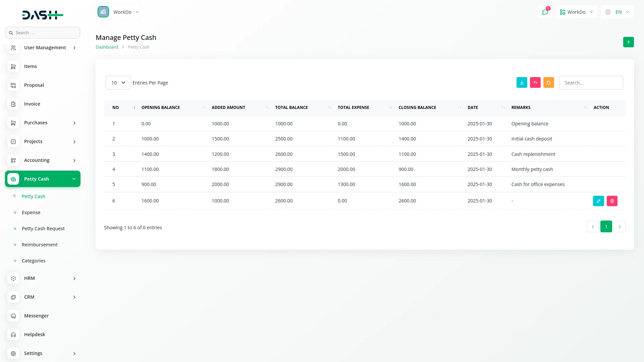Toggle sorting on the Total Expense column
Viewport: 644px width, 362px height.
tap(390, 107)
